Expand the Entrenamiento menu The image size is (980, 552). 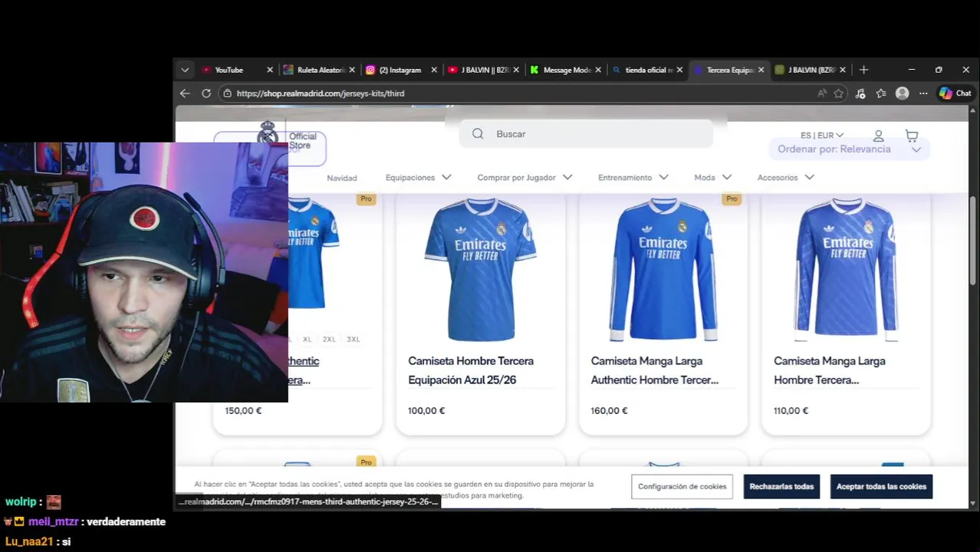coord(633,178)
